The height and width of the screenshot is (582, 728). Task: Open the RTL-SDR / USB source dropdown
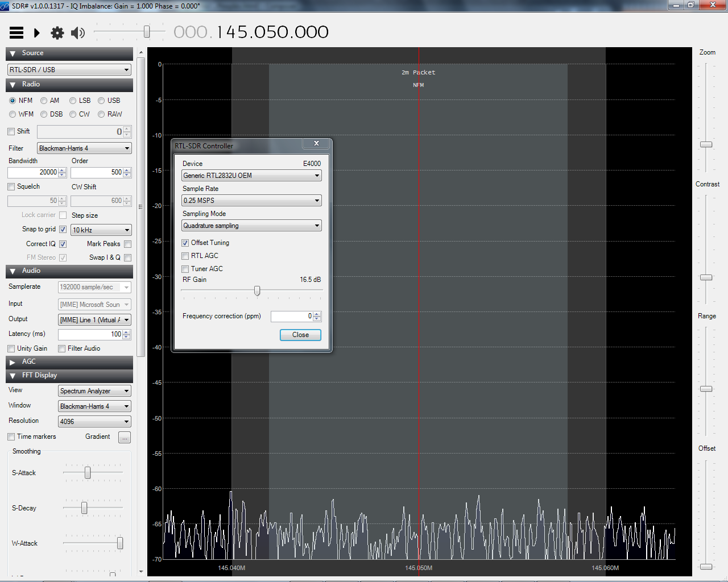click(69, 70)
